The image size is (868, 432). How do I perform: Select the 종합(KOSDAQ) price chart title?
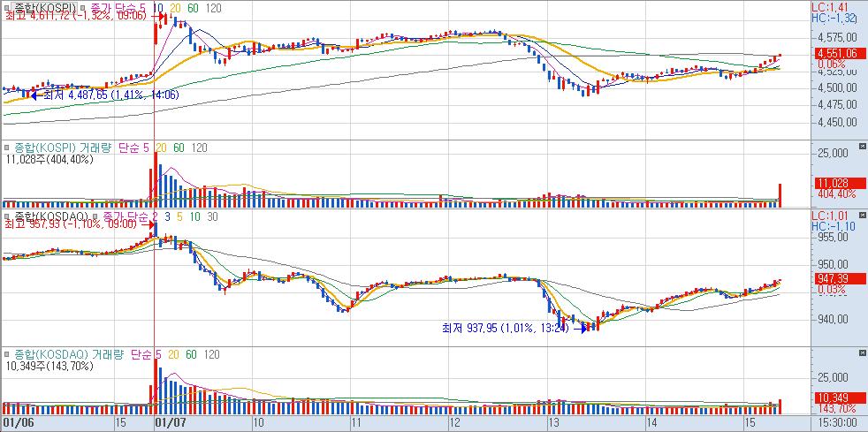coord(49,216)
